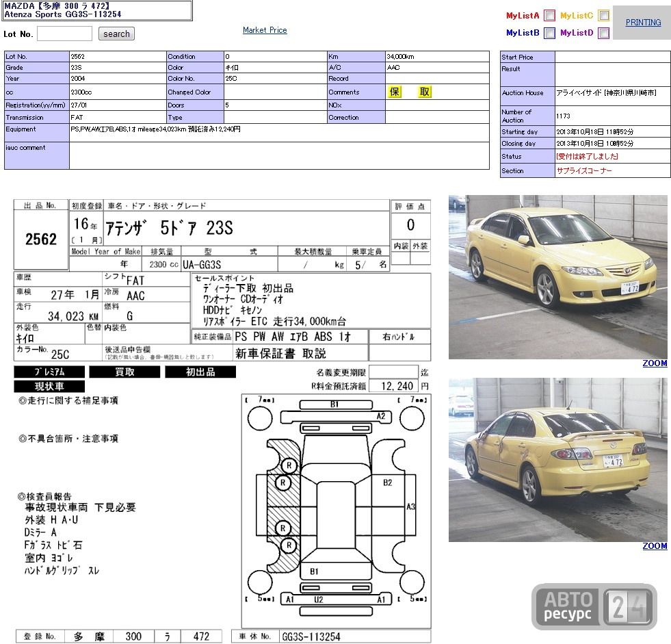Click the A/C value AAC
671x644 pixels.
393,67
